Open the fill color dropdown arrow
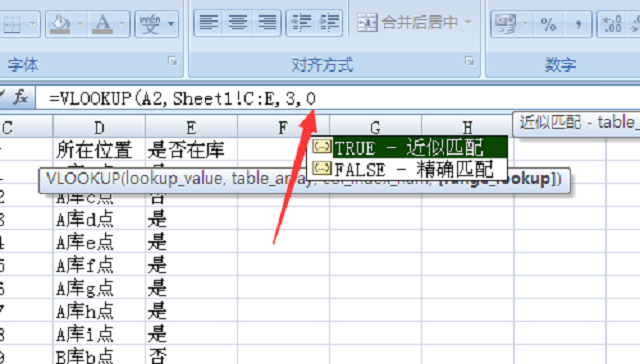This screenshot has height=364, width=640. coord(80,24)
